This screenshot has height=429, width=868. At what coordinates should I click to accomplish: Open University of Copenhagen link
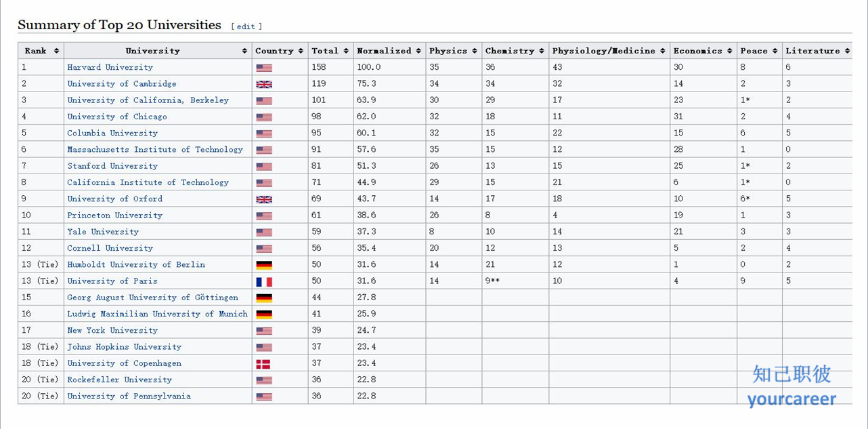[x=124, y=363]
